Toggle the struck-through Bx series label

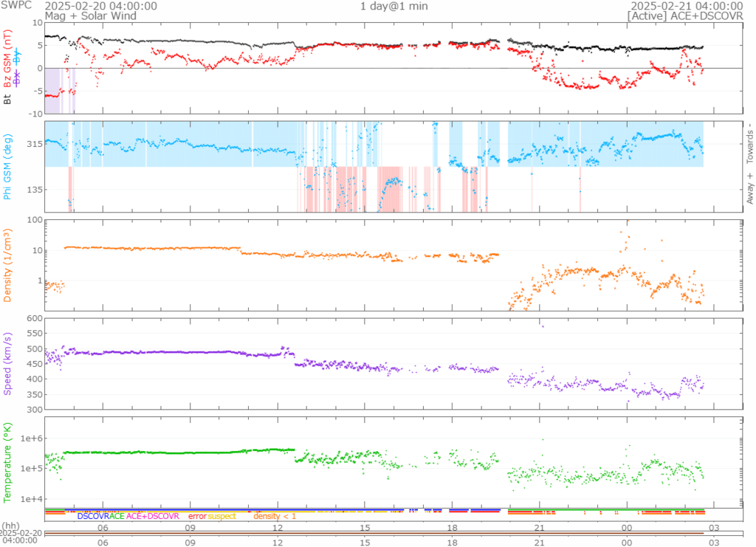pos(17,76)
